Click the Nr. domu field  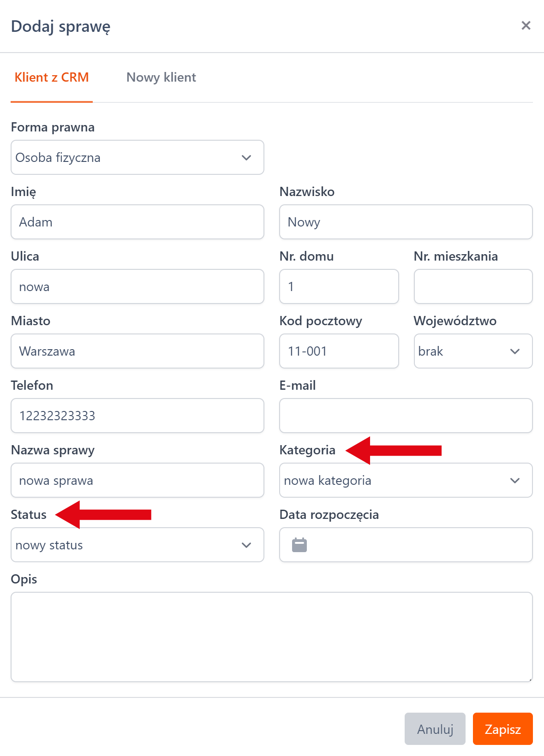(x=339, y=286)
